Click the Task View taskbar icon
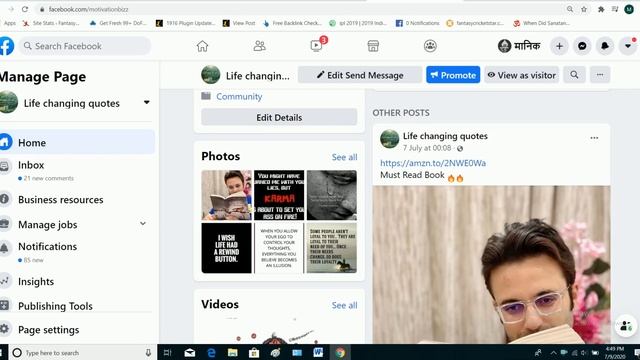This screenshot has height=360, width=640. pos(168,353)
